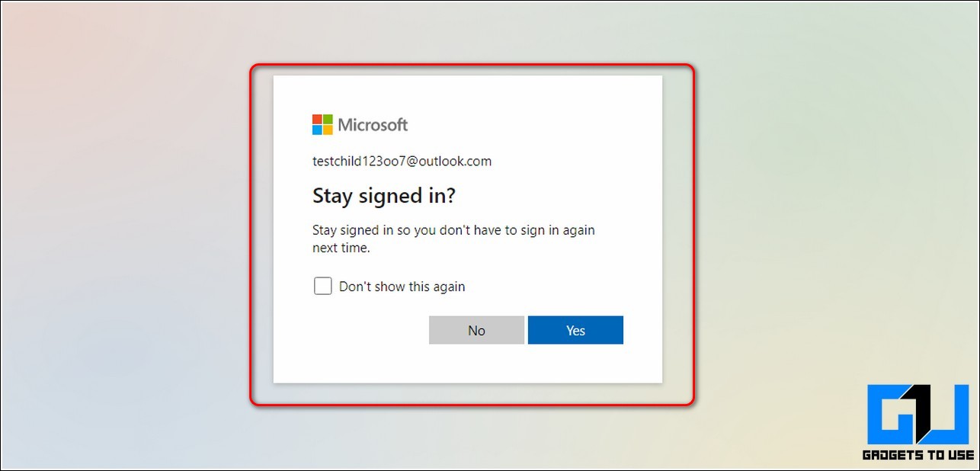Click the green square of Microsoft logo
The image size is (980, 471).
coord(328,119)
